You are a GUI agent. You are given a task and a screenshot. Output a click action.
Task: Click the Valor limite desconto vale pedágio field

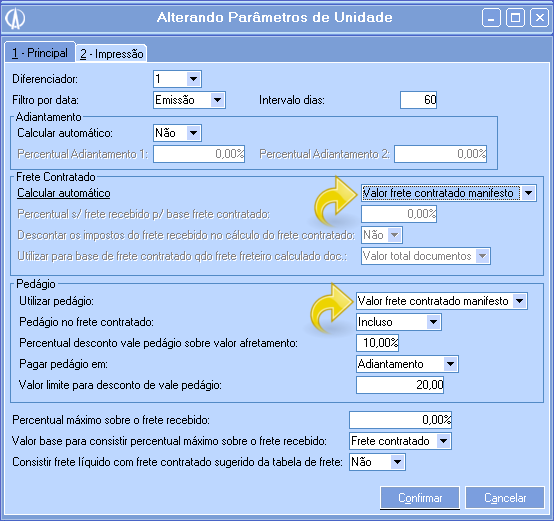tap(400, 385)
